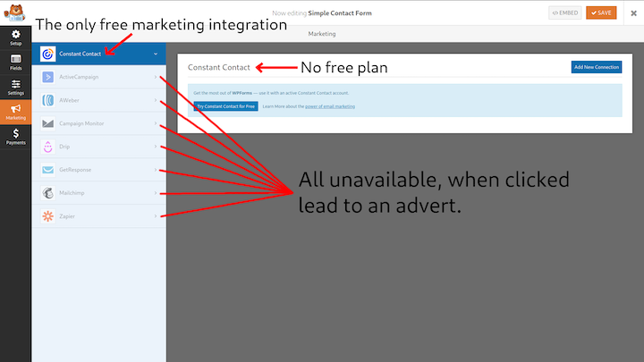Select the GetResponse provider label
Image resolution: width=644 pixels, height=362 pixels.
(x=75, y=170)
